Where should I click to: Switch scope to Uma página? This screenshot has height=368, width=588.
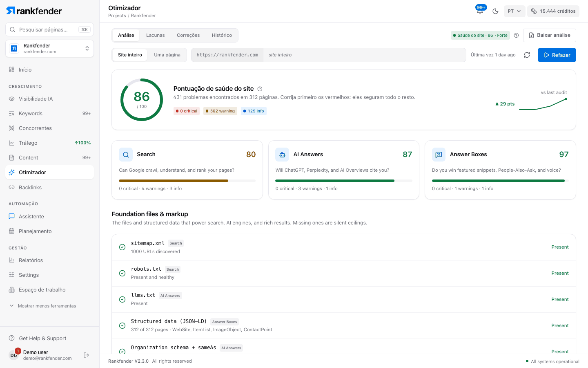167,55
